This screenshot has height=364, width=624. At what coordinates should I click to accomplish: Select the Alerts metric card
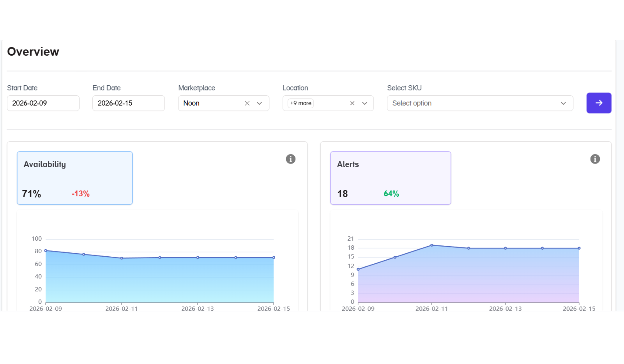[x=390, y=178]
